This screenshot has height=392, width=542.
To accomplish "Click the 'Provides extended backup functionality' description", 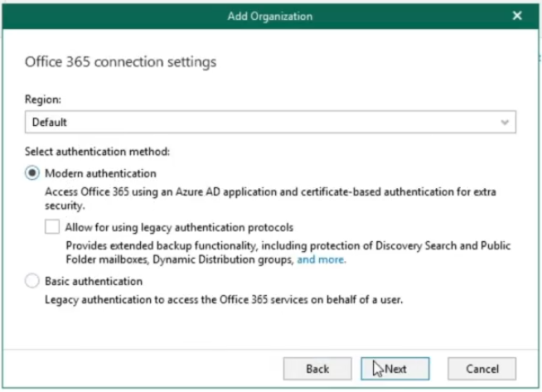I will click(288, 252).
